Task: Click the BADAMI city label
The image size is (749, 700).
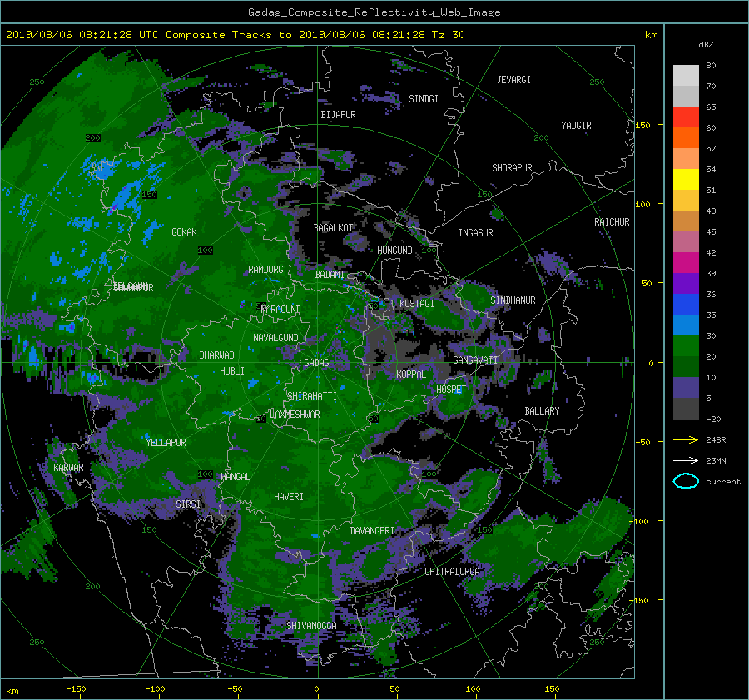Action: 330,275
